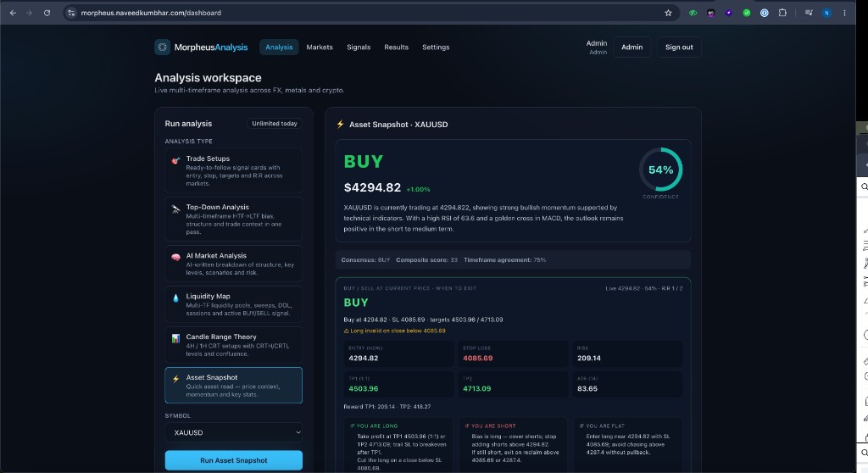Screen dimensions: 868x473
Task: Click the Analysis workspace heading
Action: pos(209,77)
